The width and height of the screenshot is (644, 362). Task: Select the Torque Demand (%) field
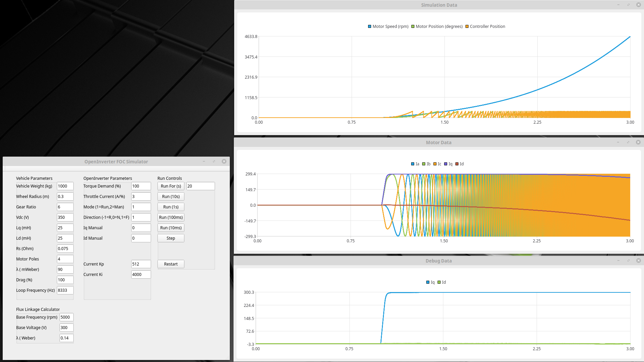(141, 186)
